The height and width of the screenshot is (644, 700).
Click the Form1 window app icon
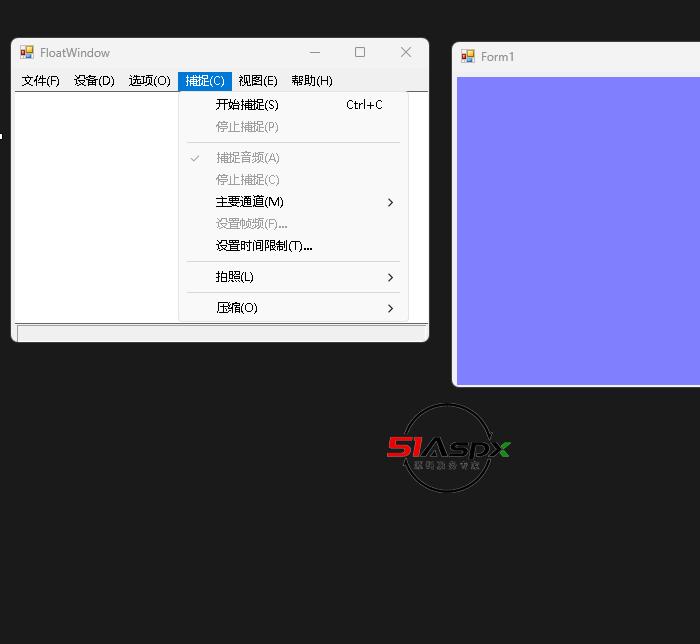pyautogui.click(x=468, y=56)
